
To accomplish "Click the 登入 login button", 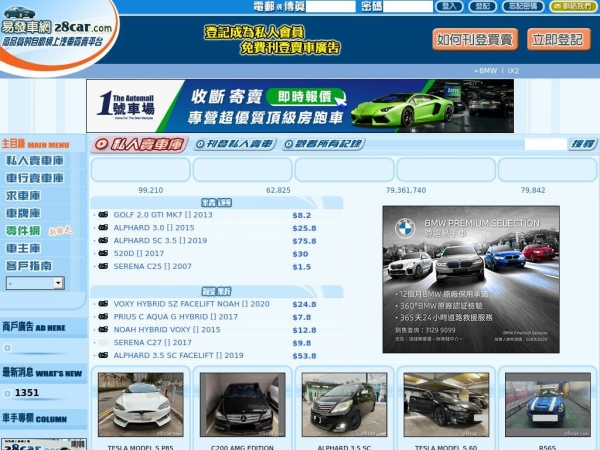I will 449,7.
